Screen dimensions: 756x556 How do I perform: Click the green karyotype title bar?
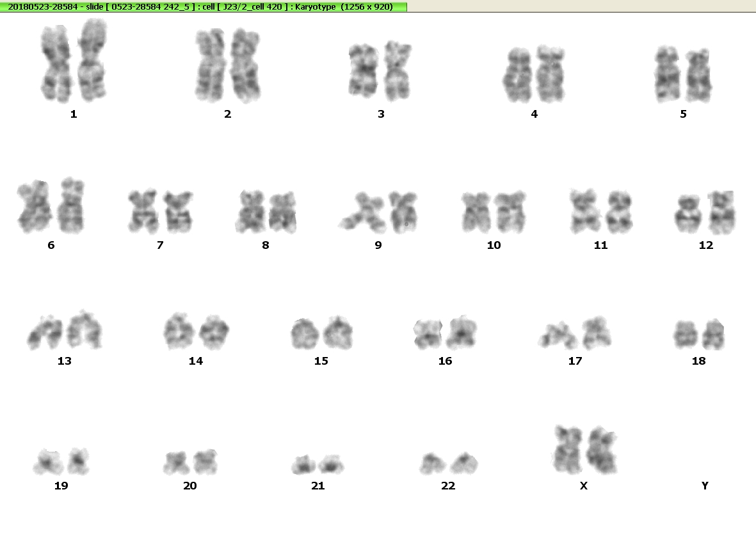click(x=203, y=7)
